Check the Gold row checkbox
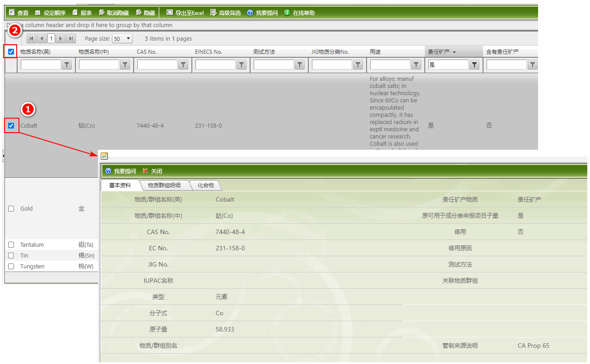The height and width of the screenshot is (364, 590). [x=11, y=209]
